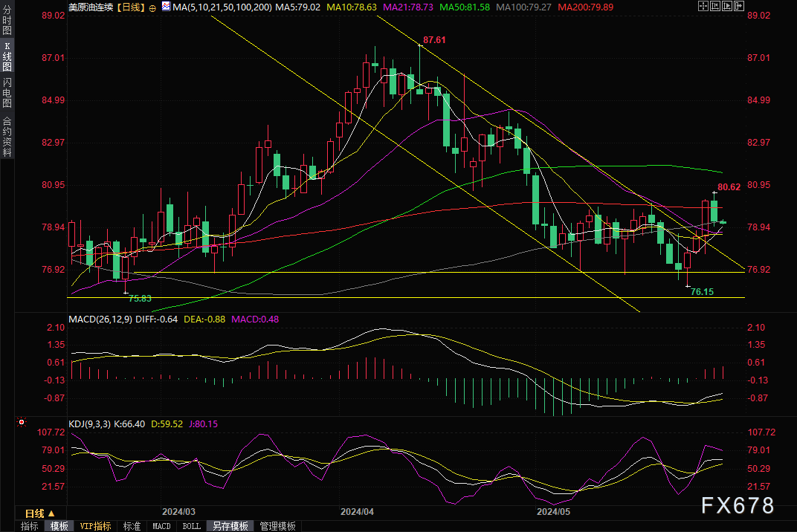Click the MA indicator chart icon

tap(165, 7)
